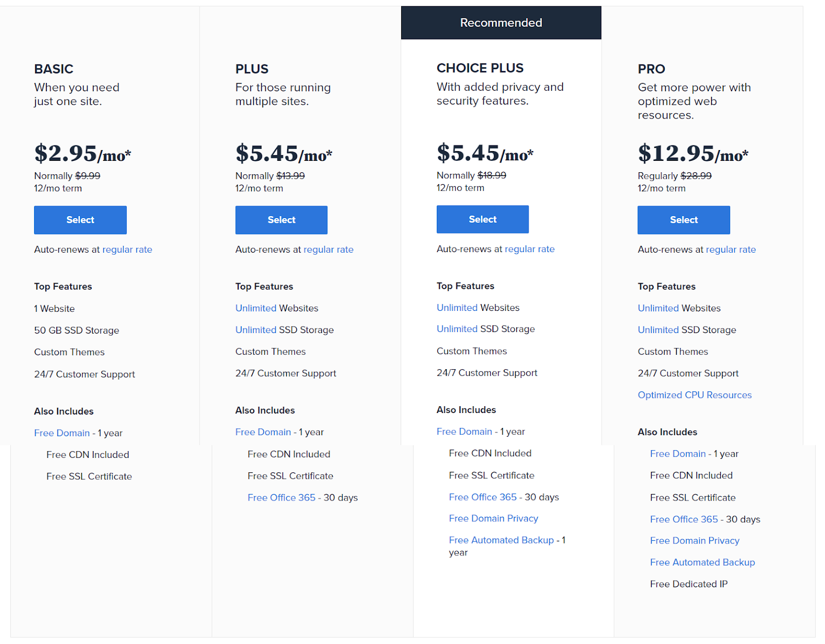Click Free Domain link in Basic plan
The width and height of the screenshot is (825, 644).
(x=62, y=433)
